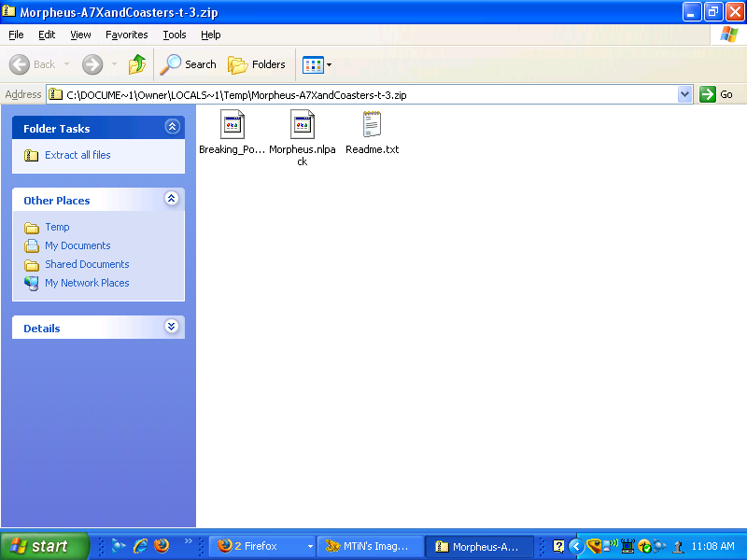Click the address bar path field
The width and height of the screenshot is (747, 560).
pos(362,95)
